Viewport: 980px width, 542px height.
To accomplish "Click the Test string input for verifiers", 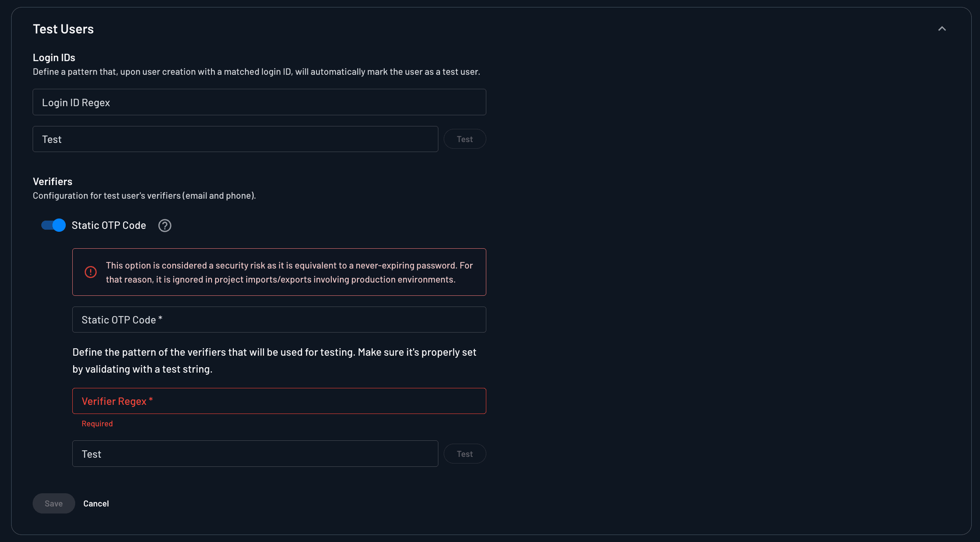I will click(x=255, y=454).
